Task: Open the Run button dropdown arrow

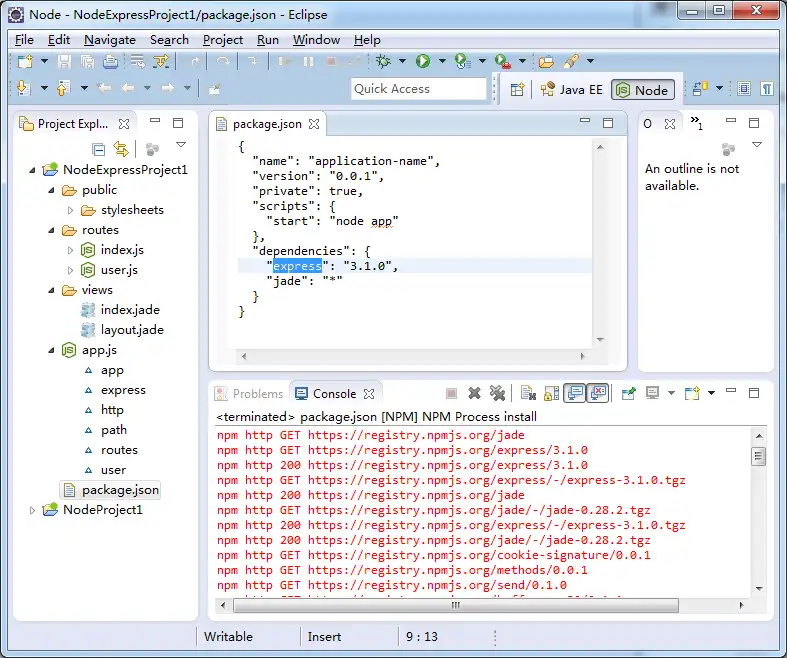Action: pos(442,61)
